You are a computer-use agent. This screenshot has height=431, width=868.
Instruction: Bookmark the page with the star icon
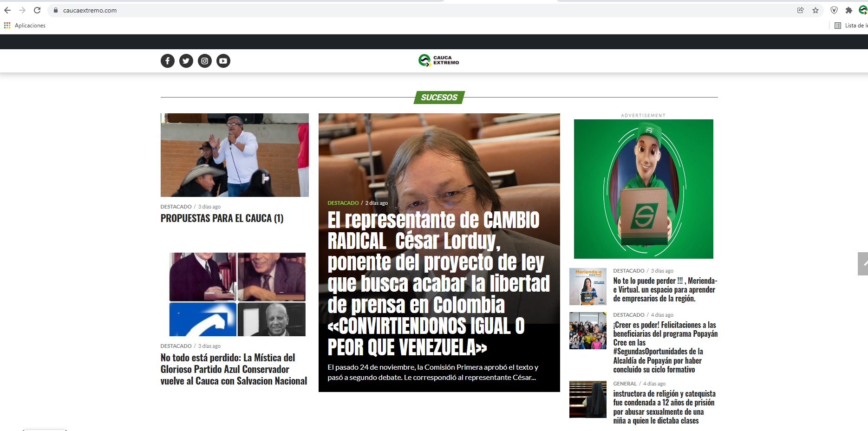815,10
